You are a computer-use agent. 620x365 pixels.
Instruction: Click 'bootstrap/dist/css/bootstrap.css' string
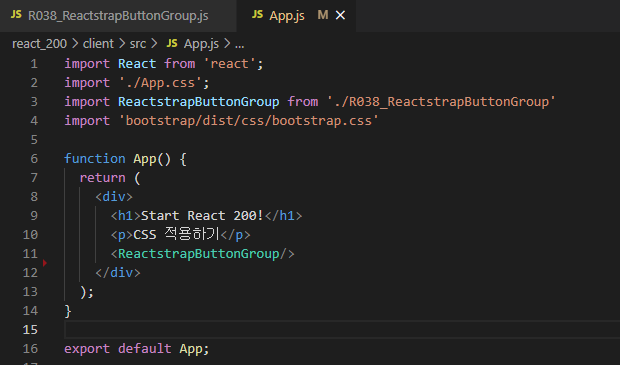click(x=248, y=121)
